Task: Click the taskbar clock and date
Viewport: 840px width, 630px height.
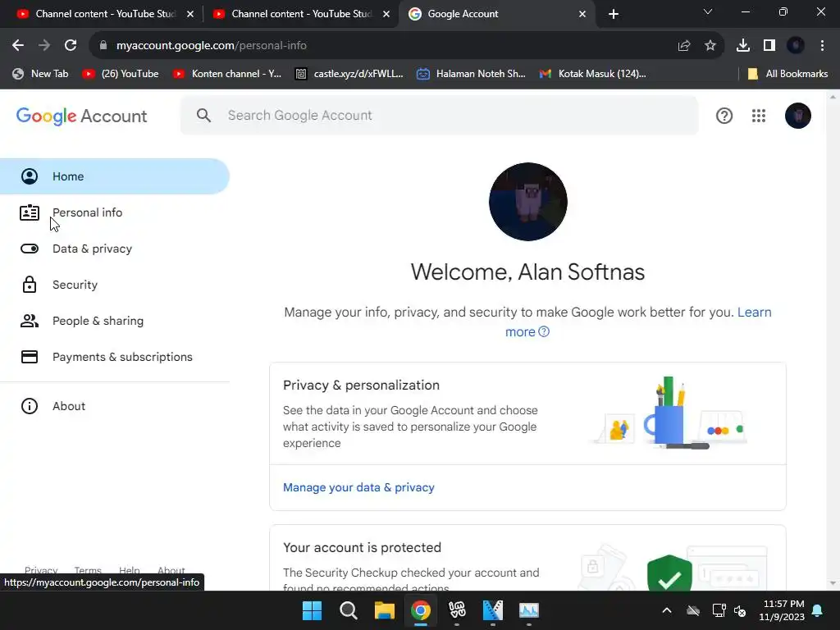Action: pyautogui.click(x=782, y=610)
